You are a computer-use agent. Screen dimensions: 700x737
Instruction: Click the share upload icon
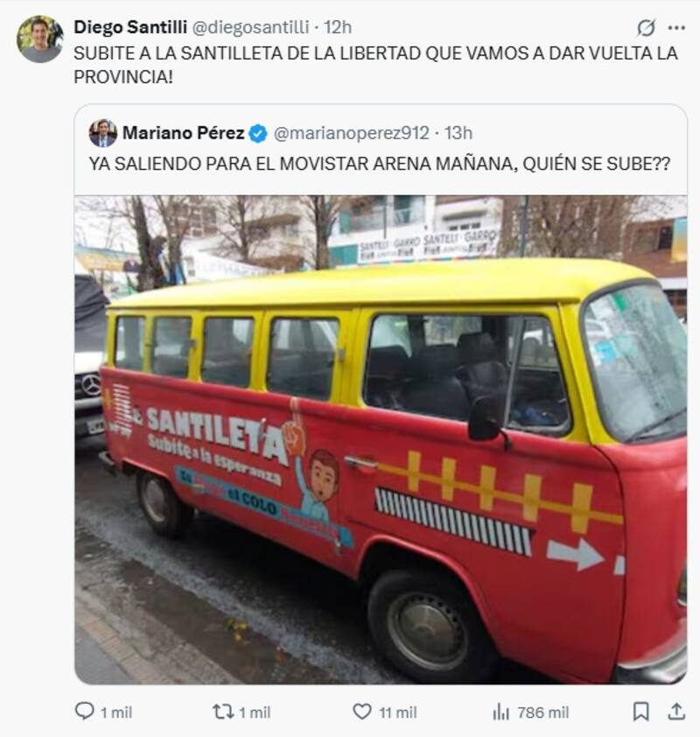coord(676,712)
